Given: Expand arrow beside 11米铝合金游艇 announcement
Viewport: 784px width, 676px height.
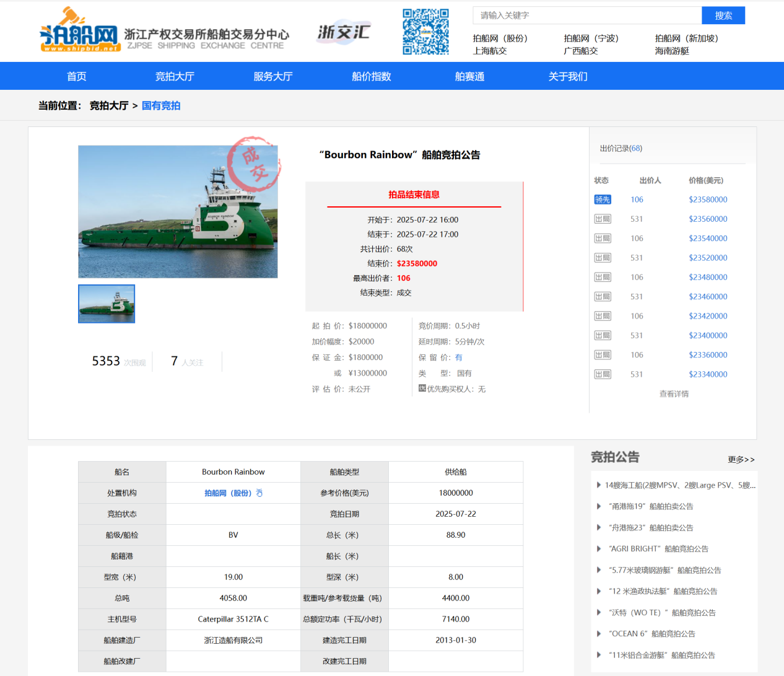Looking at the screenshot, I should click(598, 655).
